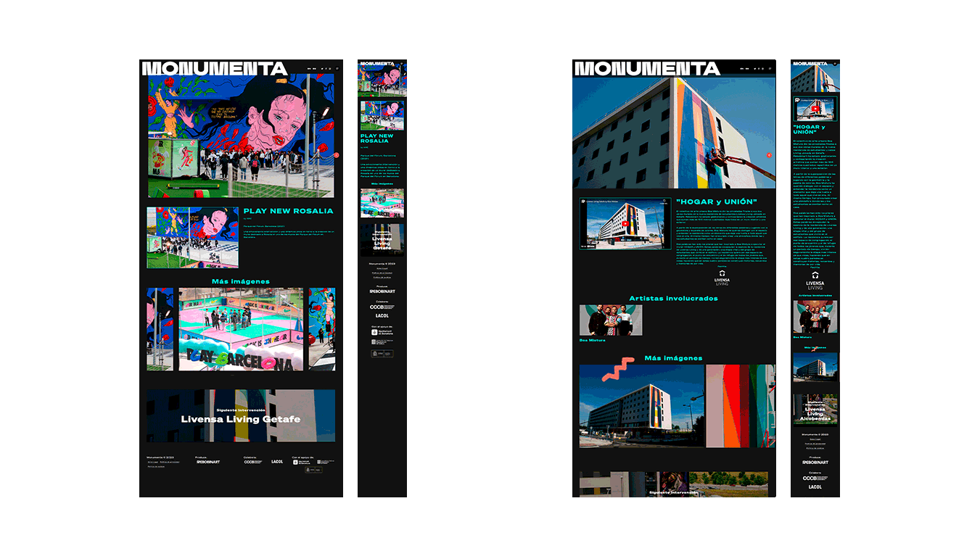Toggle the pink hotspot marker on the mural photo
Viewport: 980px width, 551px height.
pyautogui.click(x=336, y=154)
